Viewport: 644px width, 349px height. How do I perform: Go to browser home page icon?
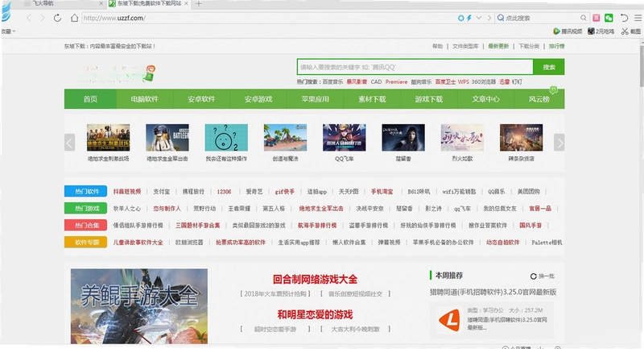(x=74, y=18)
